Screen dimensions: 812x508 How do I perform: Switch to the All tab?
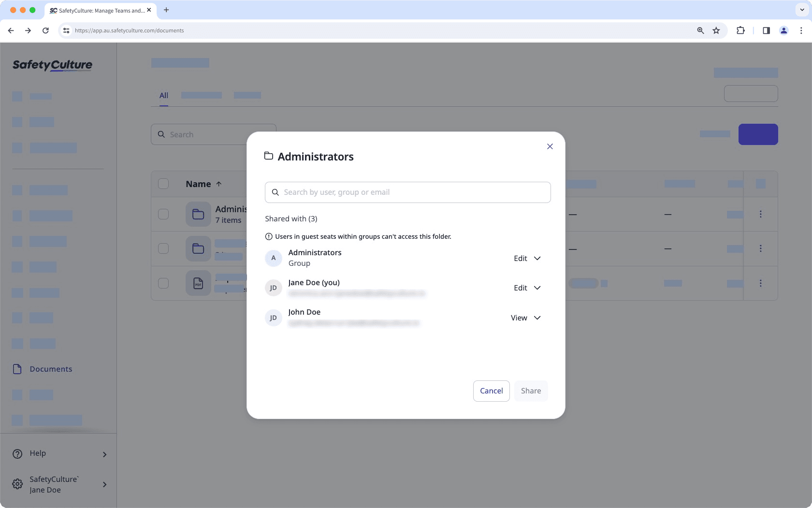[x=163, y=96]
